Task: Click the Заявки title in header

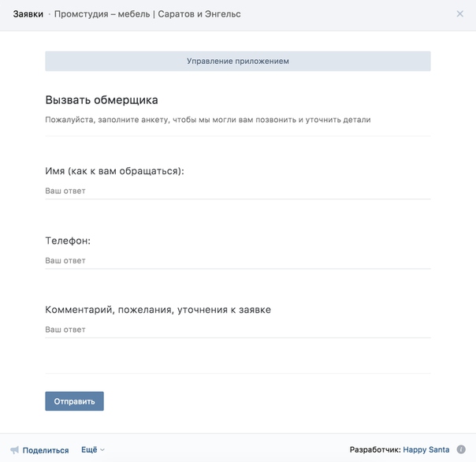Action: tap(28, 14)
